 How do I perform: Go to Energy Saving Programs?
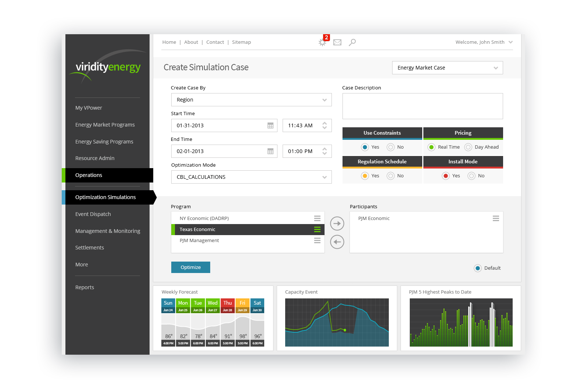click(104, 142)
